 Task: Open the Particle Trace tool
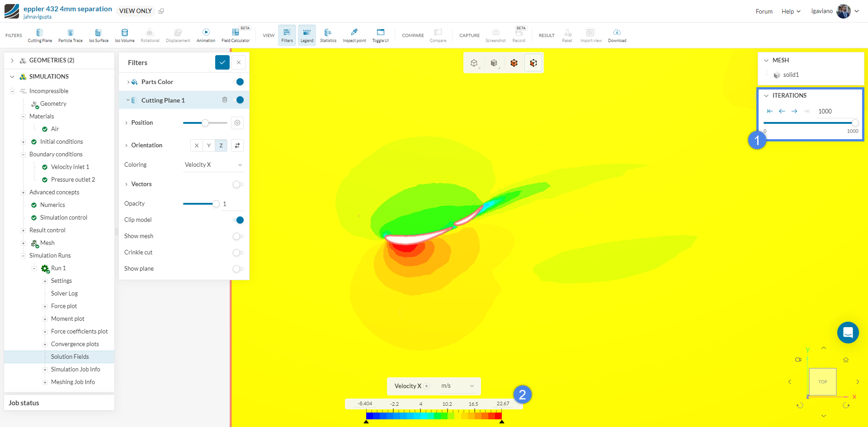pos(70,35)
